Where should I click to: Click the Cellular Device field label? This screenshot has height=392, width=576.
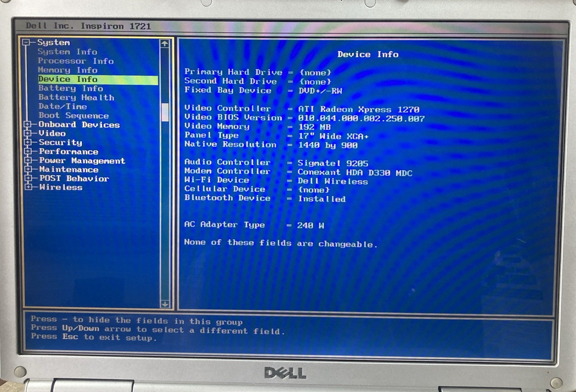point(225,189)
